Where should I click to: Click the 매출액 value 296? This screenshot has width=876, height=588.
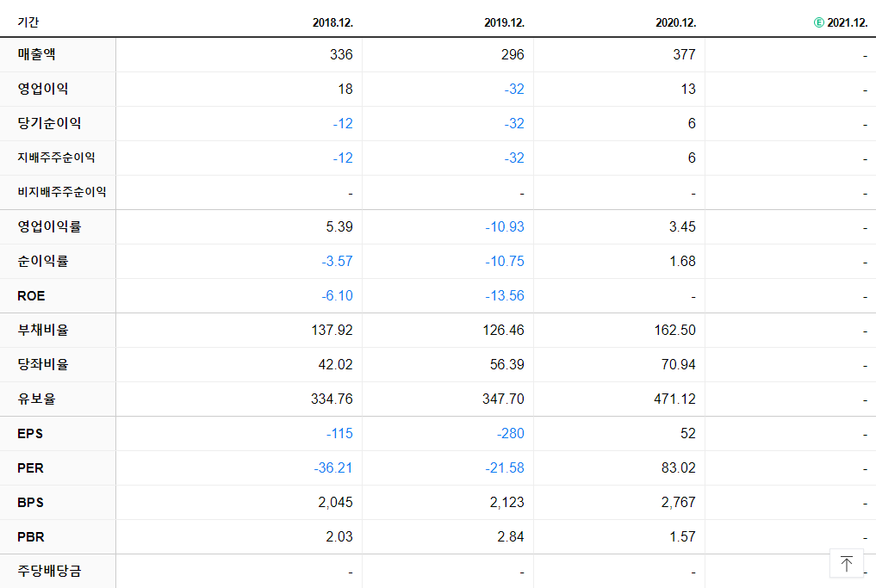point(513,55)
